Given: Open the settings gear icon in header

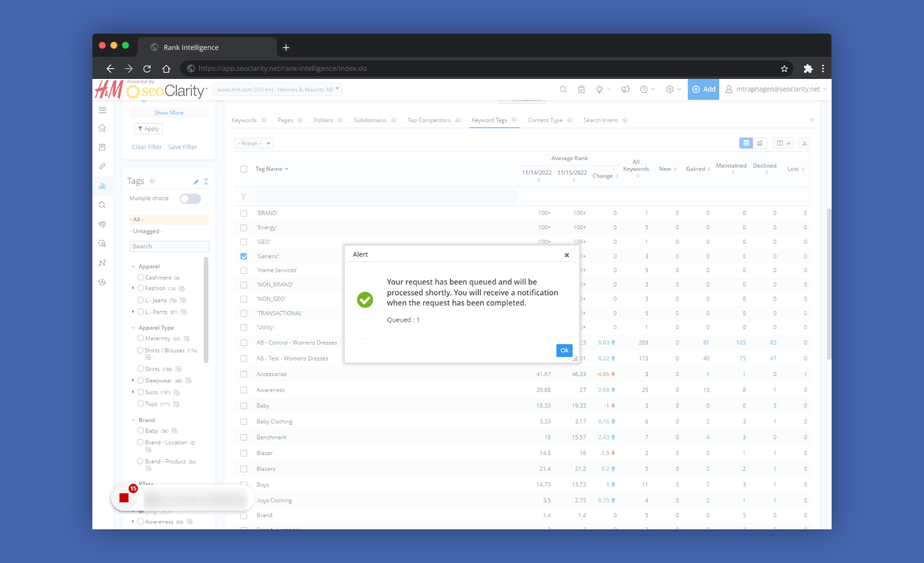Looking at the screenshot, I should pyautogui.click(x=670, y=89).
